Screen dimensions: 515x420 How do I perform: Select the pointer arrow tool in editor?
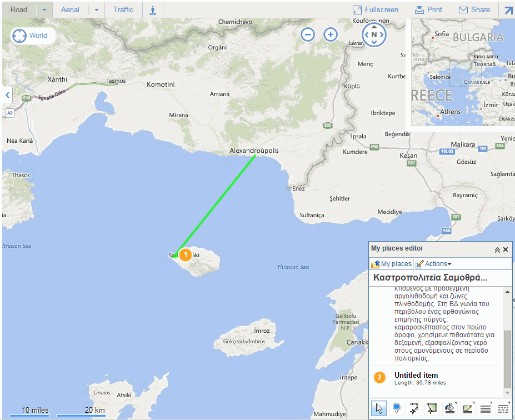pos(379,408)
